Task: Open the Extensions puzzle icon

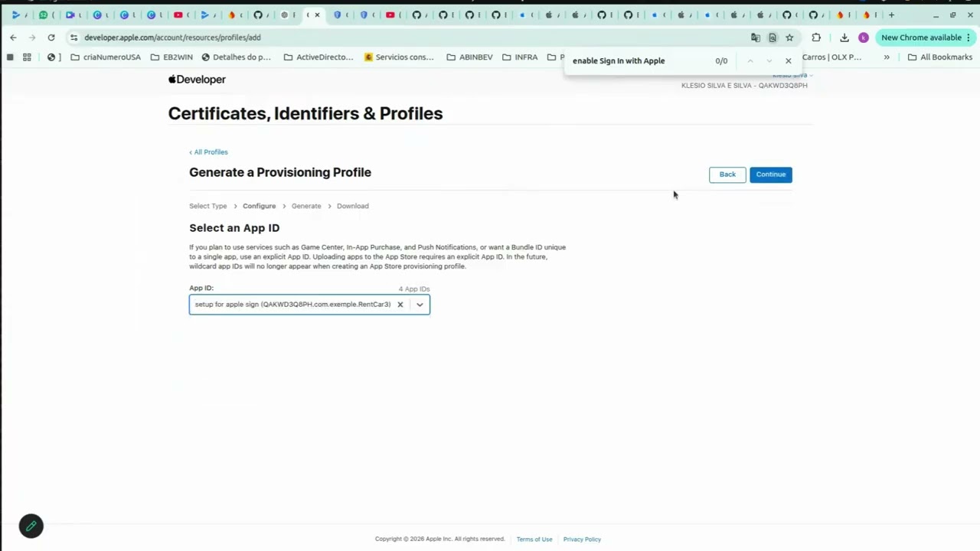Action: pos(816,37)
